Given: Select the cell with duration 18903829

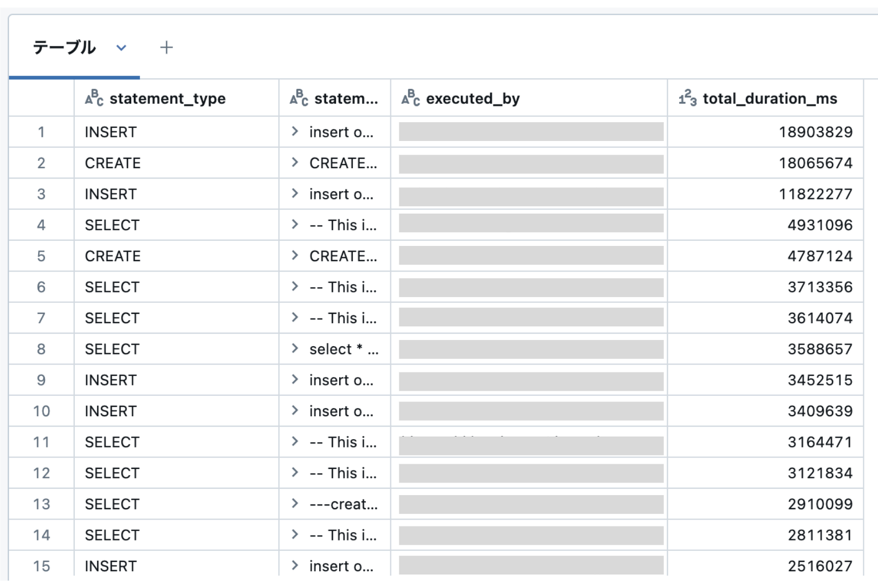Looking at the screenshot, I should (x=765, y=132).
